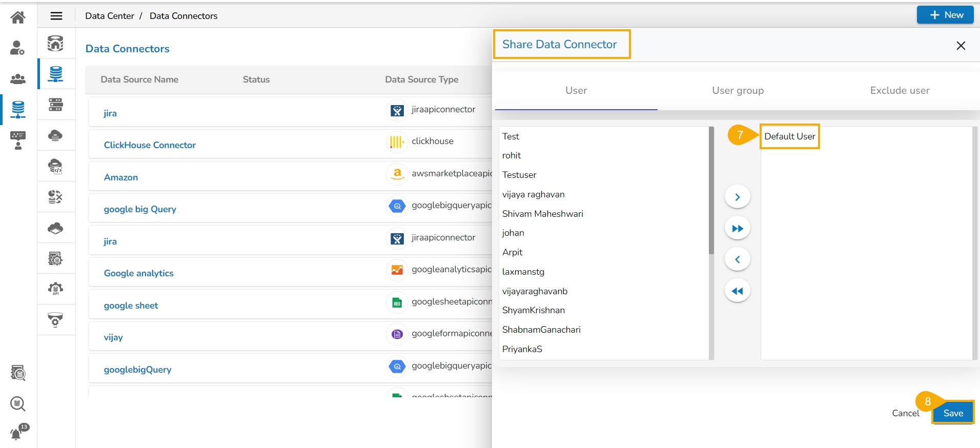
Task: Open the user groups icon in sidebar
Action: pos(18,79)
